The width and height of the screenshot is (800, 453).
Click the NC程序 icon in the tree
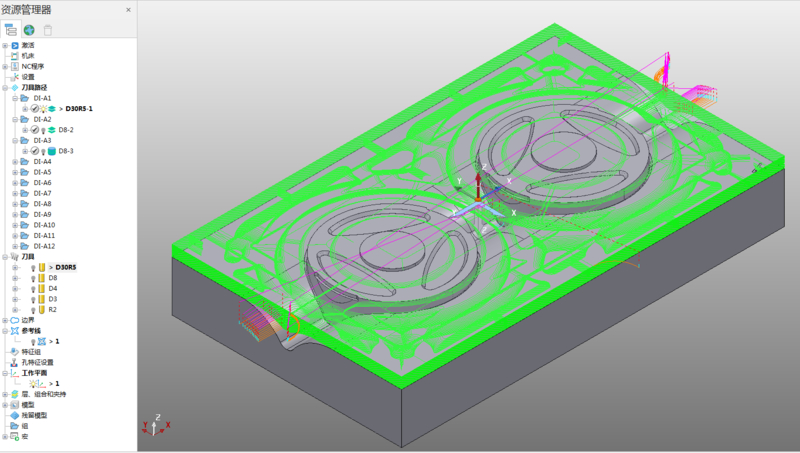(15, 66)
